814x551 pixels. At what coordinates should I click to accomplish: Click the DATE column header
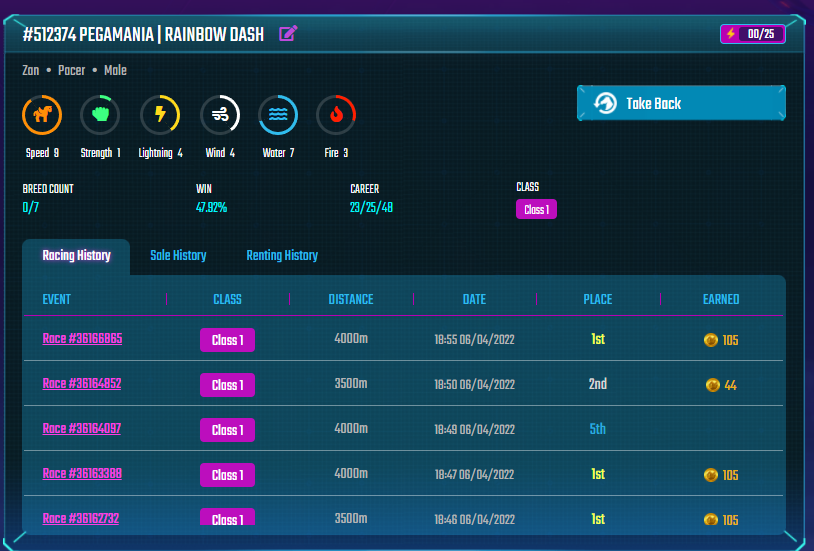coord(474,299)
